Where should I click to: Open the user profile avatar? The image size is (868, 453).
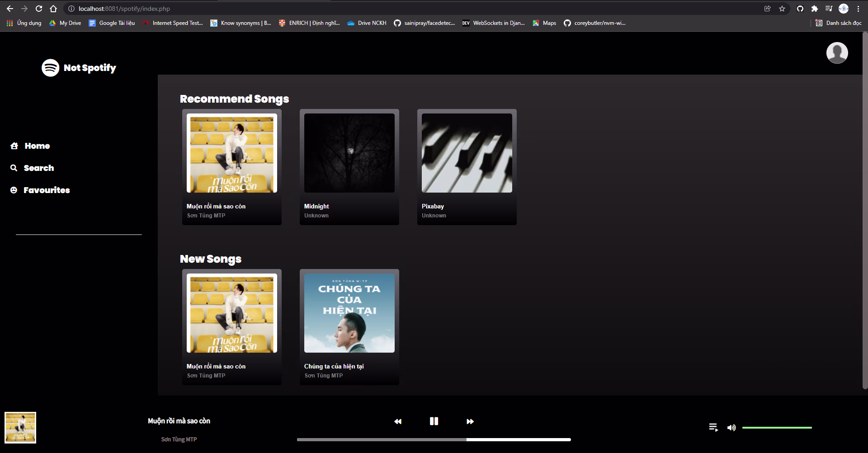point(837,53)
